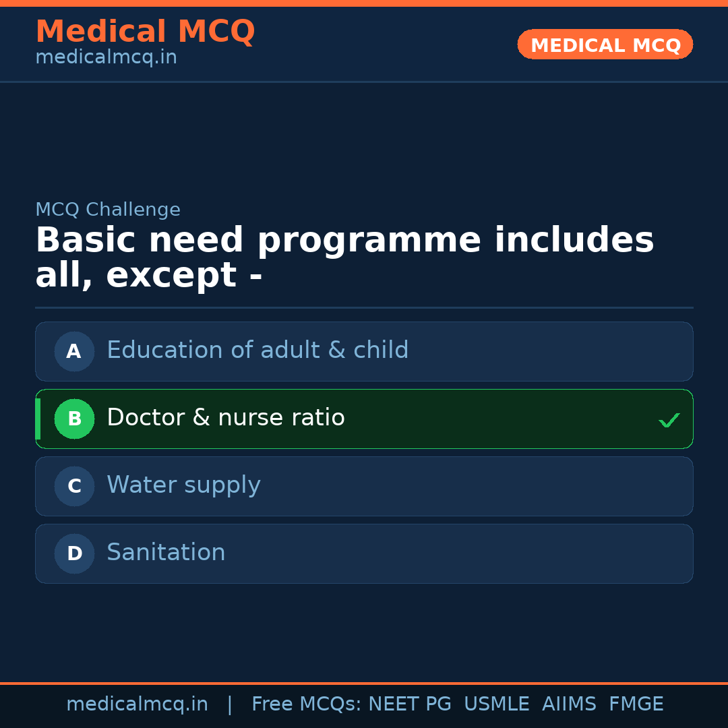Click the circular C badge icon
Screen dimensions: 728x728
click(x=74, y=486)
